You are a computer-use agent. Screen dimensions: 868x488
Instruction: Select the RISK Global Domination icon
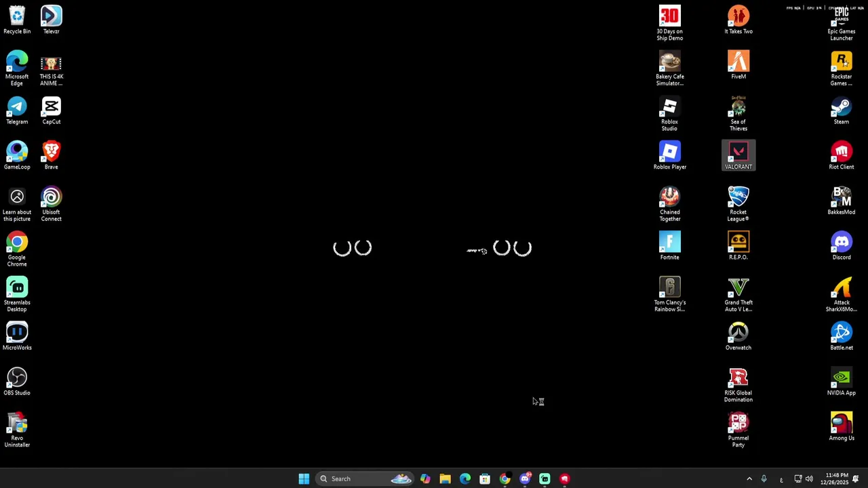(738, 385)
